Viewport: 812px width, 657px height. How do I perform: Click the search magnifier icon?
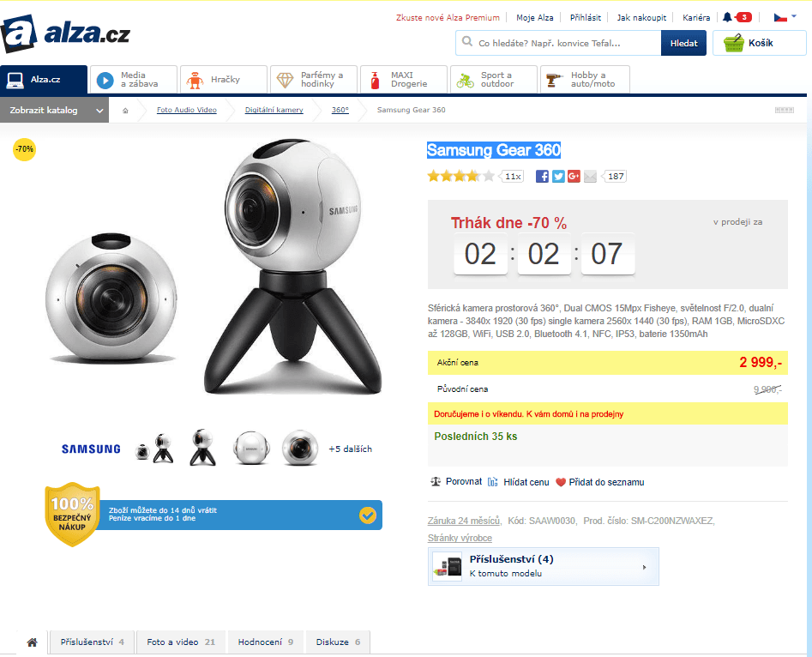pos(466,41)
